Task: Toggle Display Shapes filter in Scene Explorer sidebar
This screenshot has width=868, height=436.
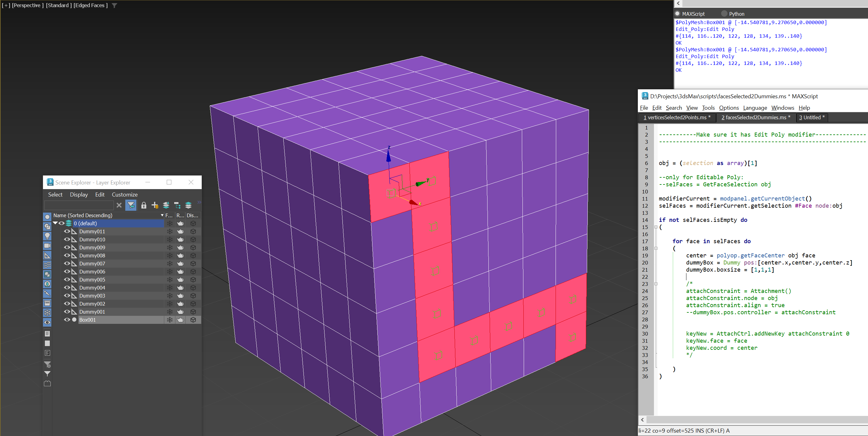Action: pyautogui.click(x=47, y=226)
